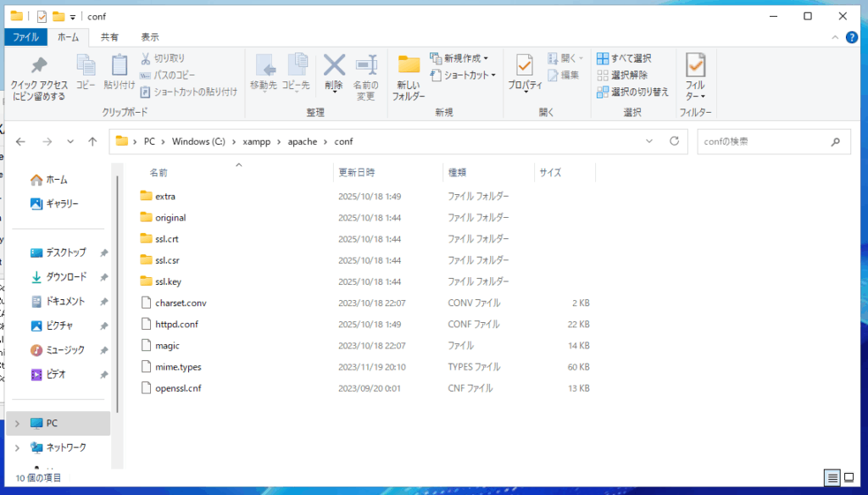868x495 pixels.
Task: Click the red Delete X icon
Action: (334, 66)
